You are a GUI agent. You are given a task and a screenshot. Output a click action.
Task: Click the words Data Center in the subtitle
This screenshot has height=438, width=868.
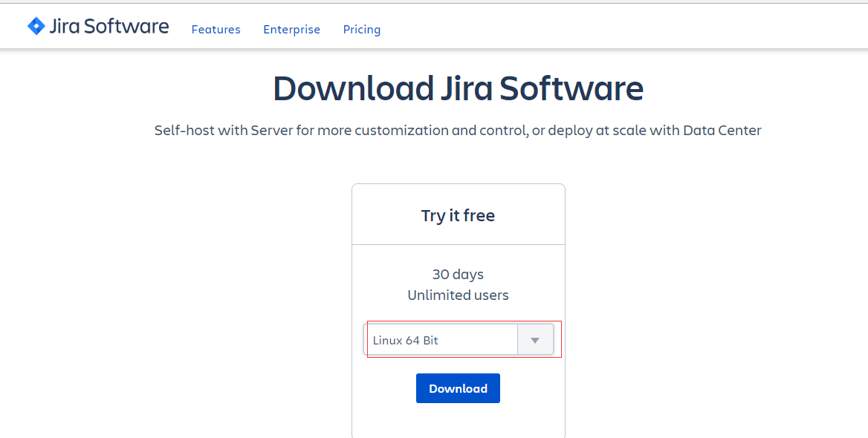[722, 131]
